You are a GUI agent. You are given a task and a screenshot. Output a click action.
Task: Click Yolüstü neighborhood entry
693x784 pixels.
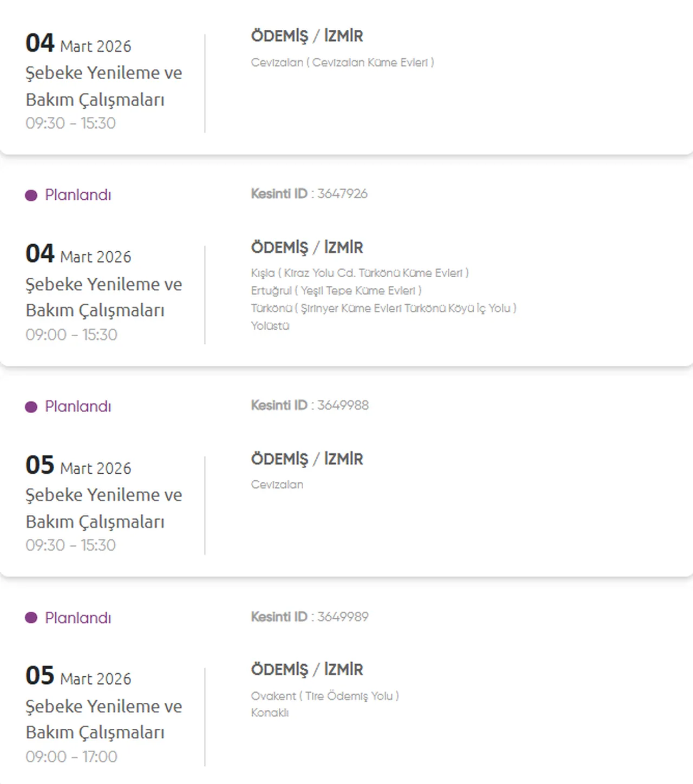tap(270, 326)
